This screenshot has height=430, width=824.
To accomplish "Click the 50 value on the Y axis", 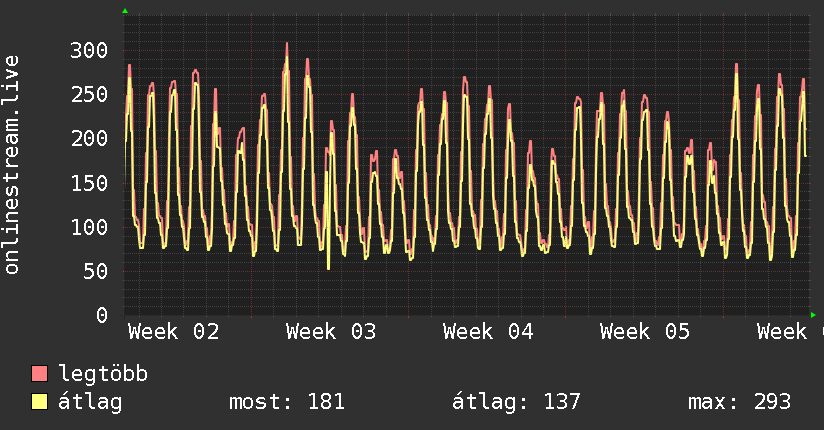I will 94,271.
